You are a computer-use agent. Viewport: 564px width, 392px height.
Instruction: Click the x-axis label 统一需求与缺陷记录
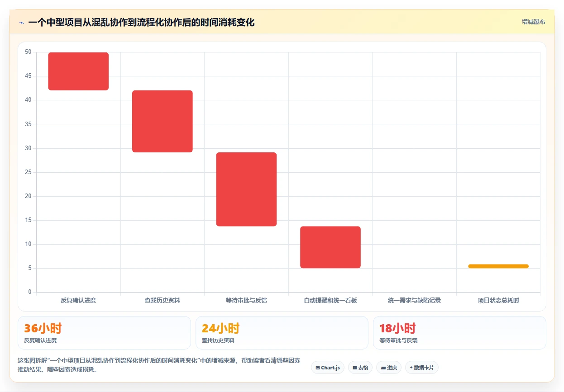pos(414,300)
